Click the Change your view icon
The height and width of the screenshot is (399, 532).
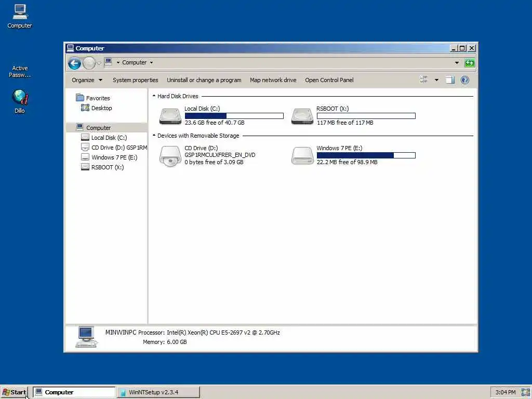423,79
